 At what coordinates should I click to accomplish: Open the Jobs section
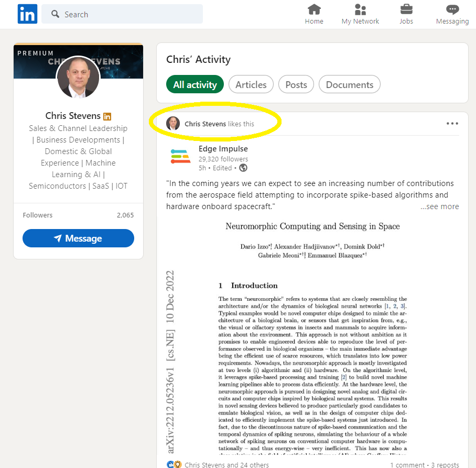click(406, 14)
